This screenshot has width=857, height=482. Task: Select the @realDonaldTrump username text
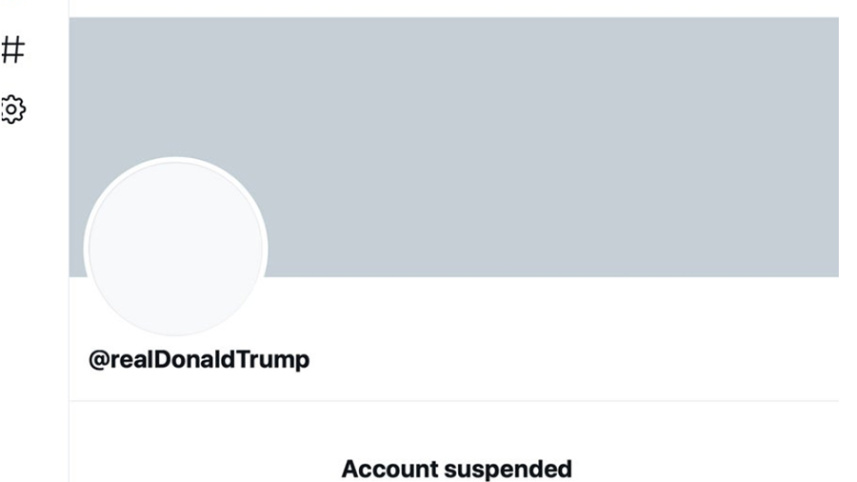pyautogui.click(x=199, y=360)
